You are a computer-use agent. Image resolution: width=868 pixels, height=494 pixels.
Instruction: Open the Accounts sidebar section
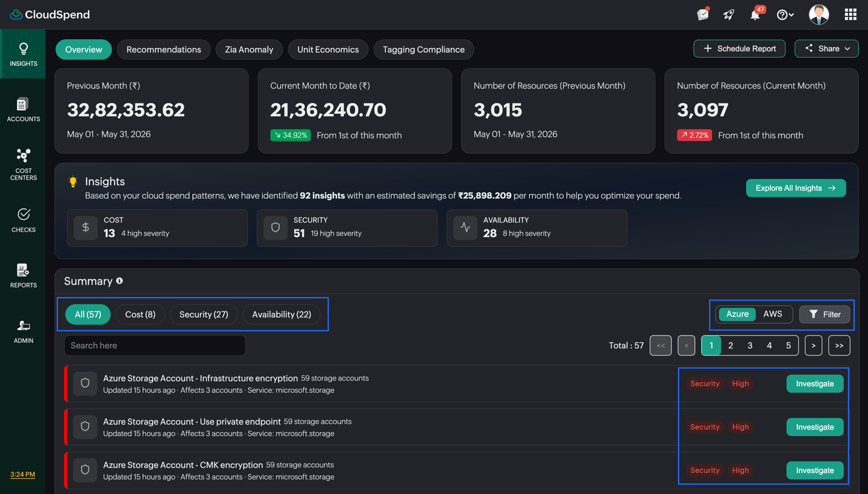[23, 110]
